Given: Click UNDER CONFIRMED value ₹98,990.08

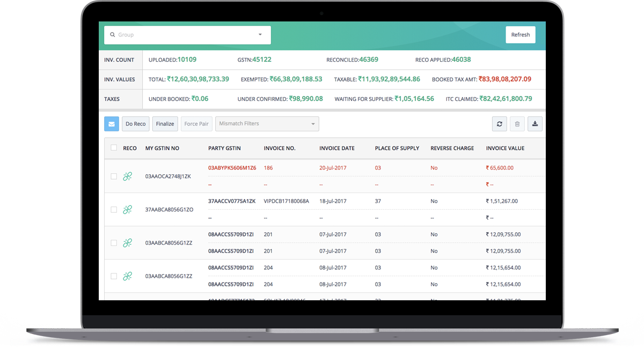Looking at the screenshot, I should coord(306,99).
